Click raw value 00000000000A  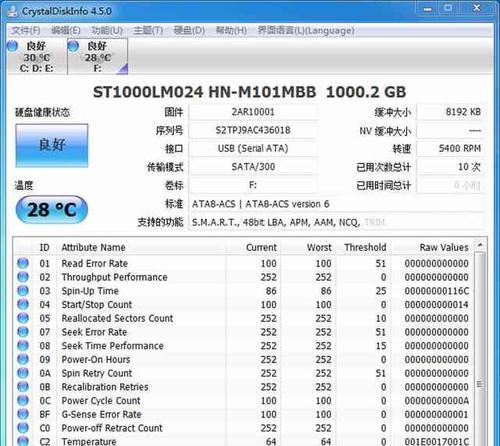click(437, 401)
